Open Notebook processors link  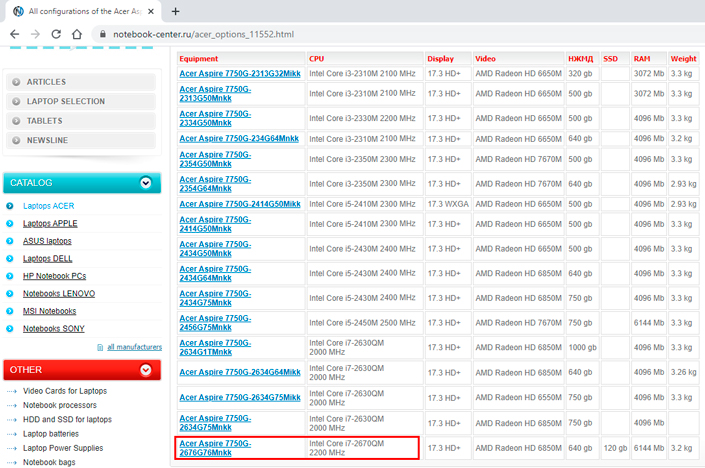tap(60, 405)
